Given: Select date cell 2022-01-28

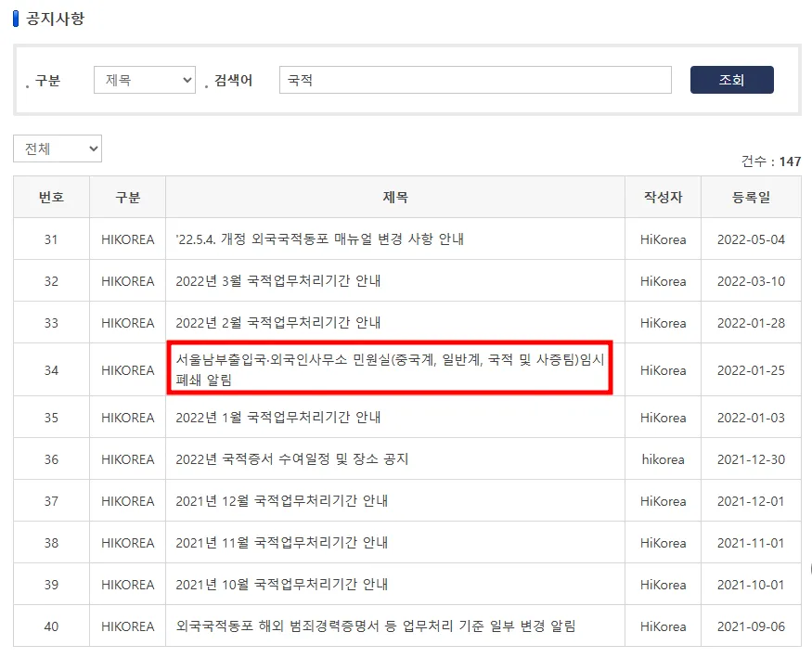Looking at the screenshot, I should (x=751, y=324).
